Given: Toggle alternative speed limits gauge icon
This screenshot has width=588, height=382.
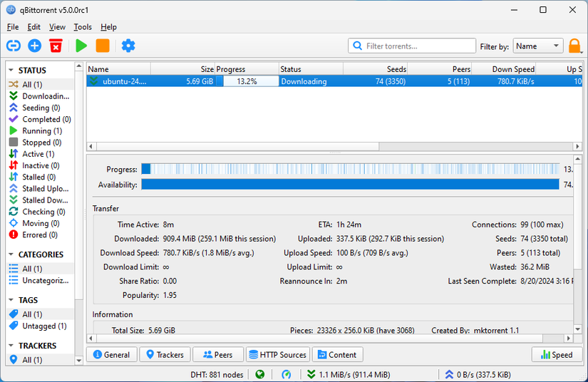Looking at the screenshot, I should [x=286, y=374].
